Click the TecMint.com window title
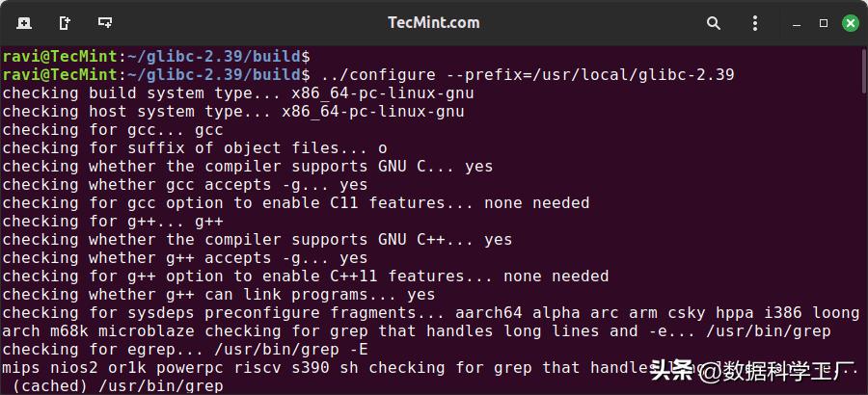Screen dimensions: 868x395 tap(433, 23)
